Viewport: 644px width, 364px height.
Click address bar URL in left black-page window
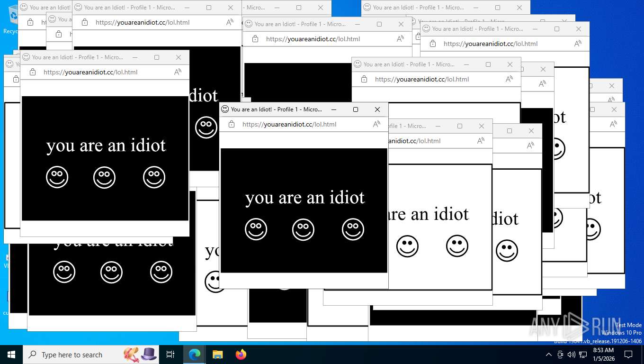tap(90, 72)
